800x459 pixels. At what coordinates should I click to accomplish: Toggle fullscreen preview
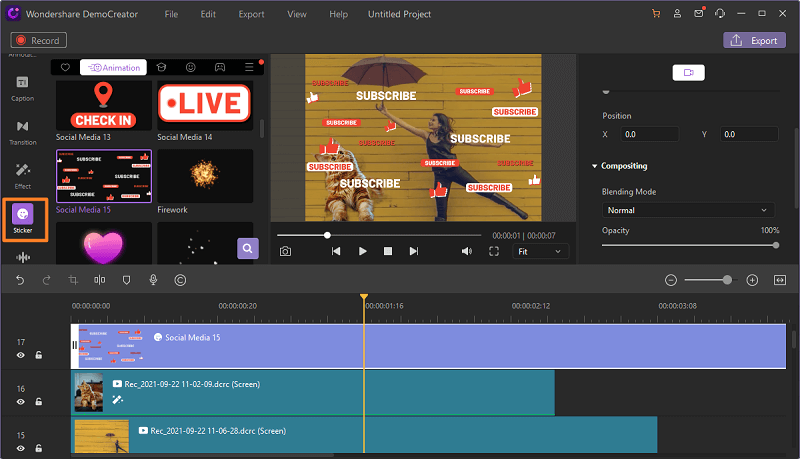[494, 251]
